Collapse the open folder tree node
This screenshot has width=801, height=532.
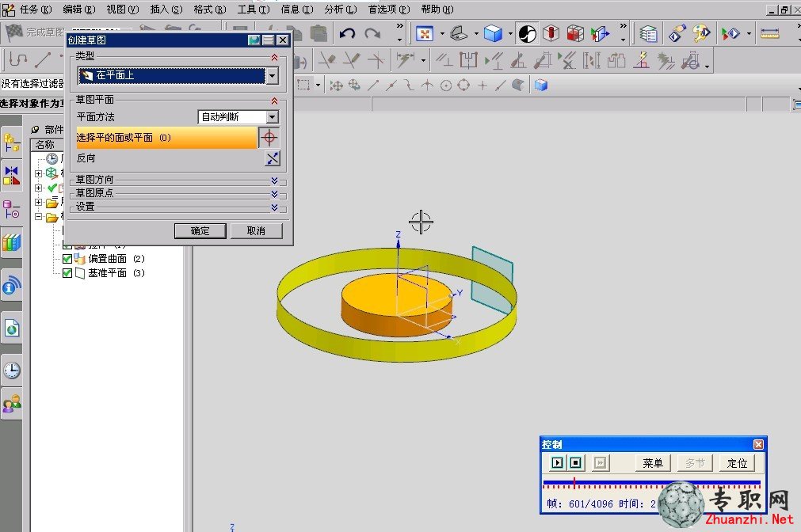pyautogui.click(x=38, y=216)
